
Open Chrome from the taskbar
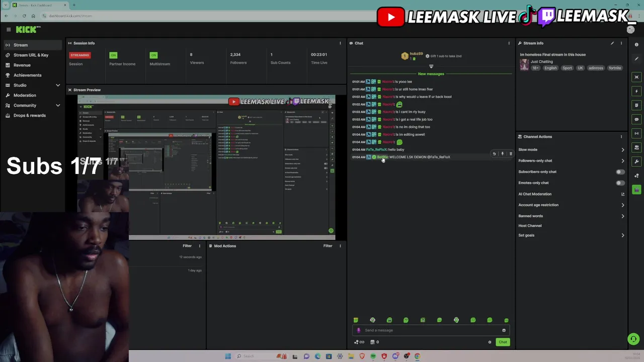[417, 356]
